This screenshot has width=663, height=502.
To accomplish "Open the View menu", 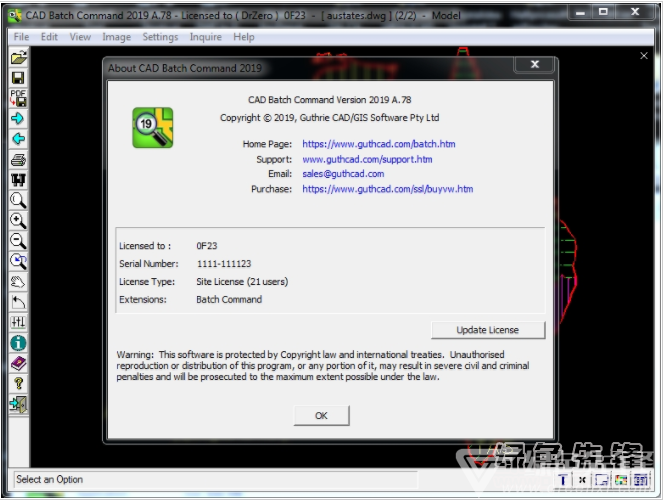I will 80,37.
